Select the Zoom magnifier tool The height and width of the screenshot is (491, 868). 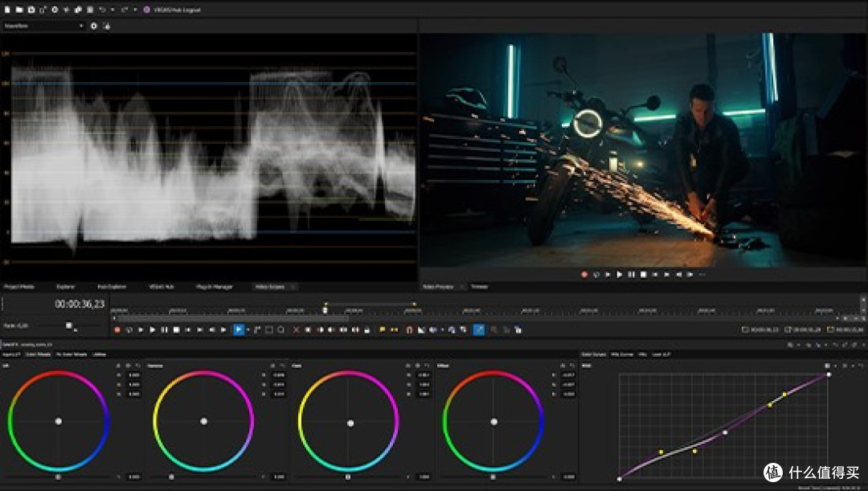pos(281,330)
